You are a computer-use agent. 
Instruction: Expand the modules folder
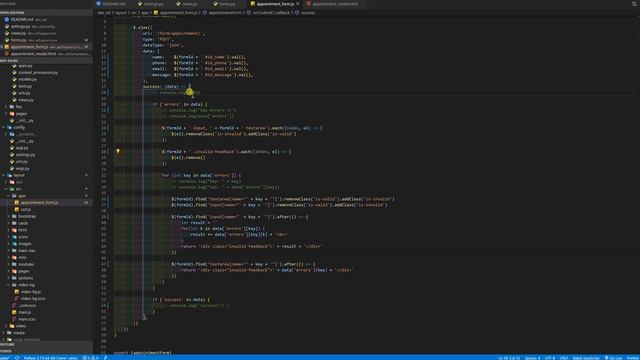point(26,264)
